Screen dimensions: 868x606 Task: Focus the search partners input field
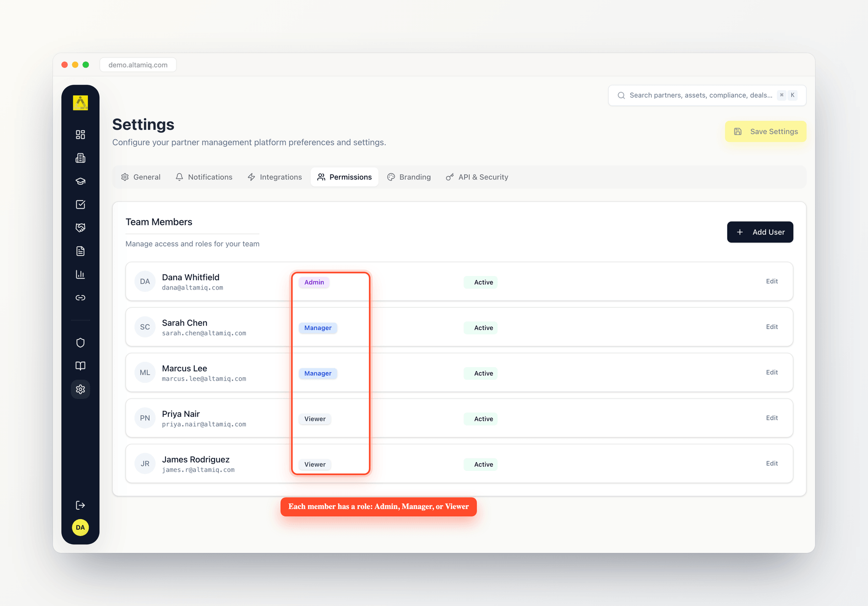tap(707, 96)
